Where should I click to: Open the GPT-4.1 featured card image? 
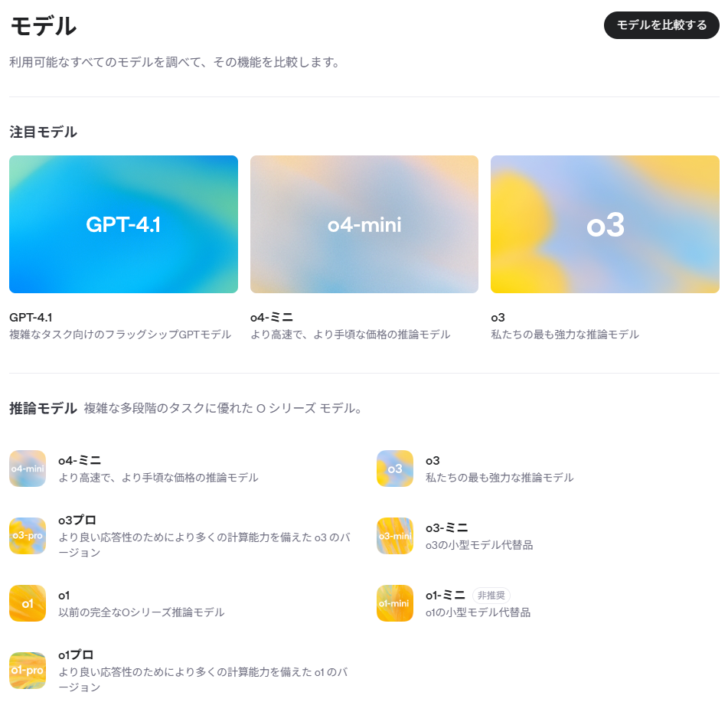[123, 224]
